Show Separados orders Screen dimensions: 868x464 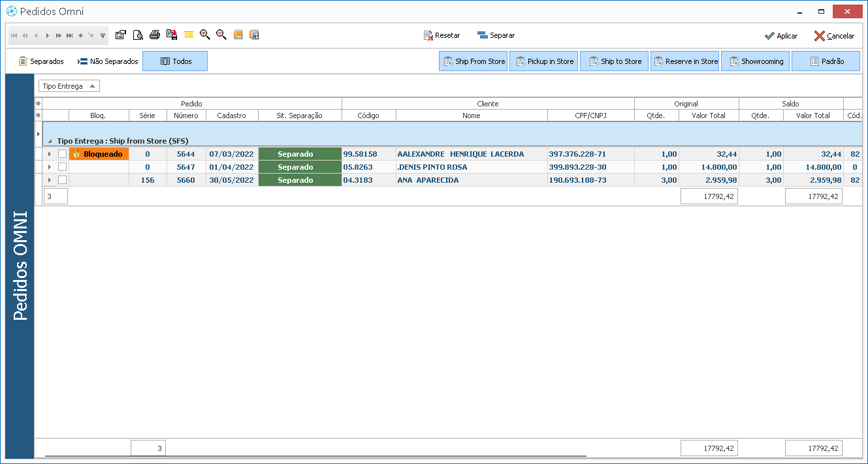click(41, 61)
